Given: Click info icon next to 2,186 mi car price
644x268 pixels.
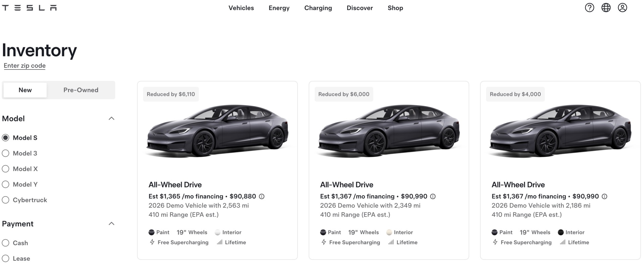Looking at the screenshot, I should 604,197.
